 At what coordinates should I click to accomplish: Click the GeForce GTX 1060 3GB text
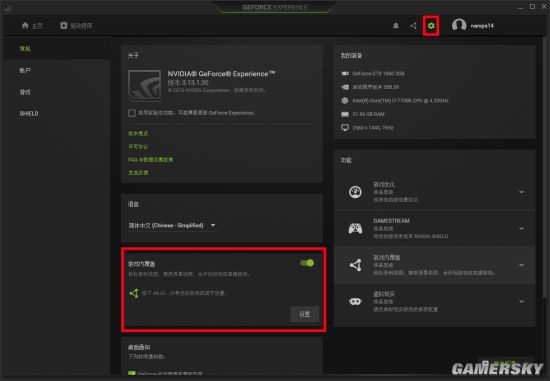pos(378,74)
